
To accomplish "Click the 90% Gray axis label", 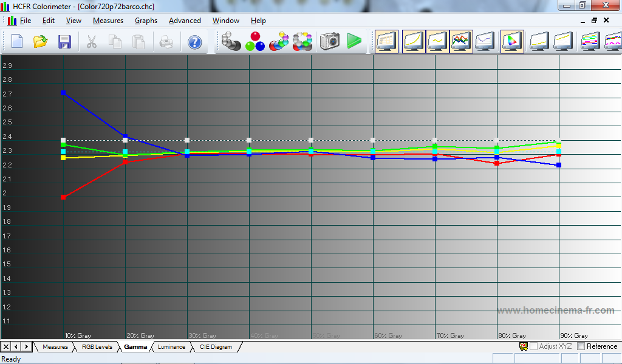I will [x=573, y=336].
